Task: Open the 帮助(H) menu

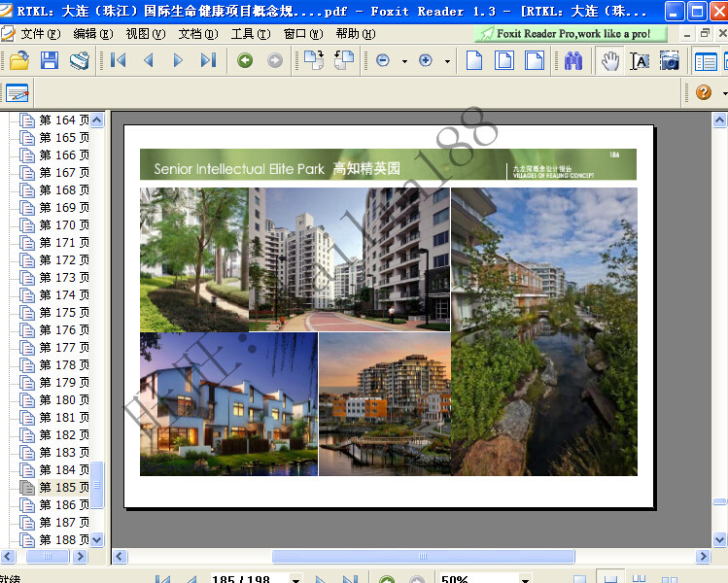Action: click(x=356, y=33)
